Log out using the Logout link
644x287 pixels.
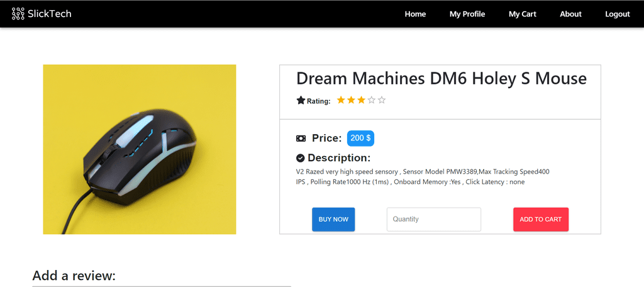point(618,14)
